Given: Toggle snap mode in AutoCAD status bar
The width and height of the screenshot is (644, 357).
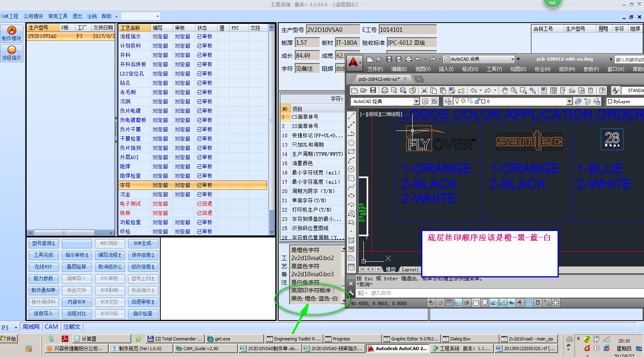Looking at the screenshot, I should 440,302.
